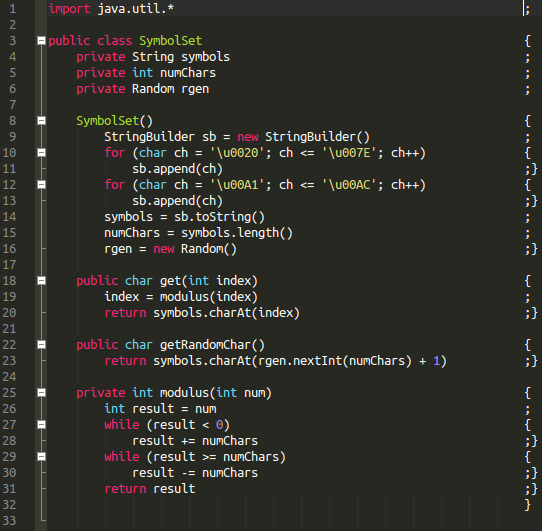Screen dimensions: 542x531
Task: Click empty line 33 in the editor
Action: point(283,521)
